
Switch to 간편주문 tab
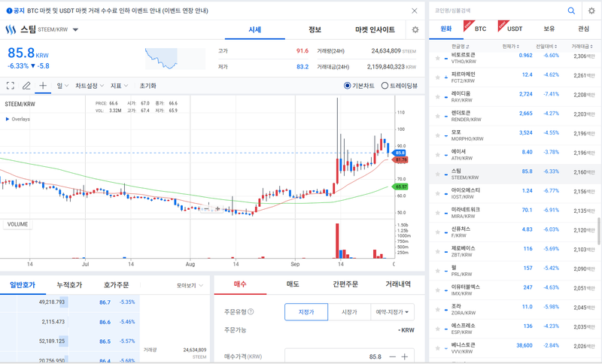(x=345, y=284)
